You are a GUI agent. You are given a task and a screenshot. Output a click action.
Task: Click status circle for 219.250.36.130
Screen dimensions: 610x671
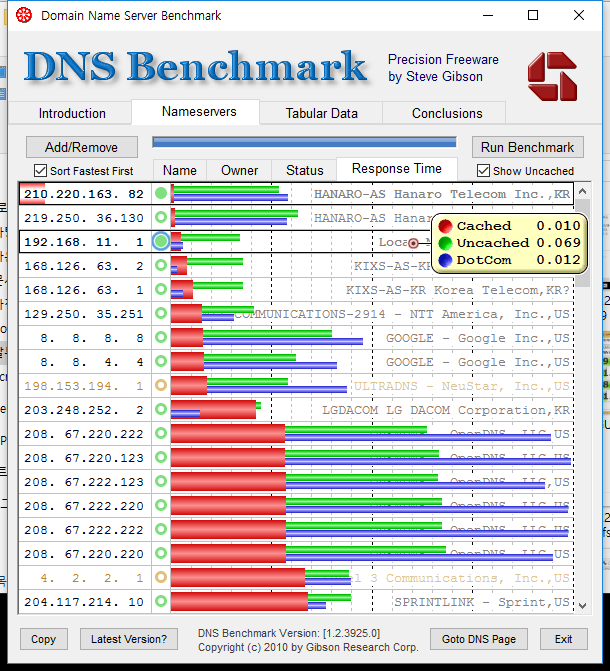161,217
